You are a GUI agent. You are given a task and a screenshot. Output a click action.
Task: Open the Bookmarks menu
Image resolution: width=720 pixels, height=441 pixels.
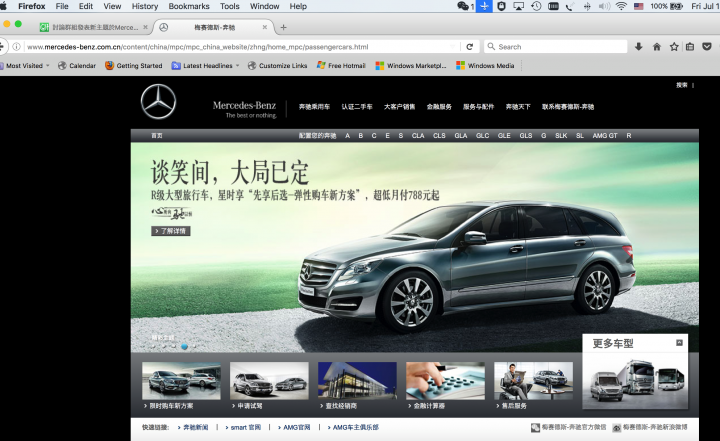189,6
